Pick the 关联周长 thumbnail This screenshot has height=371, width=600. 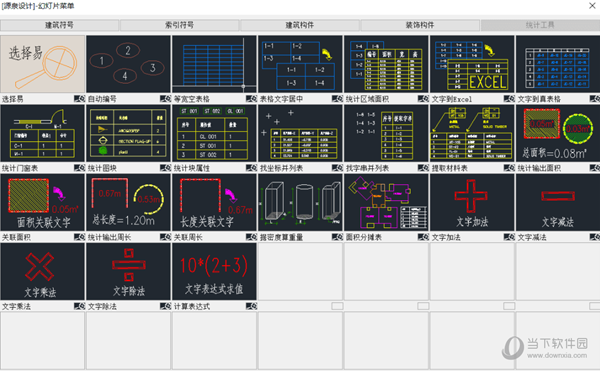pos(214,202)
